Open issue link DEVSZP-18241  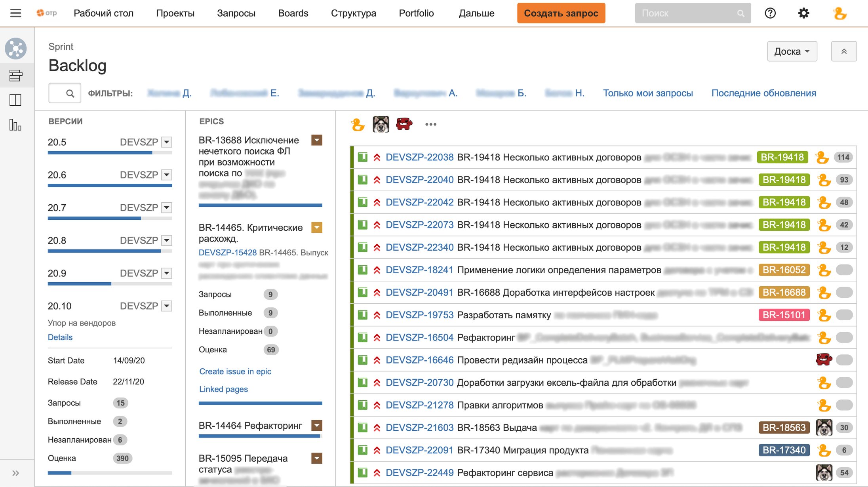point(419,270)
